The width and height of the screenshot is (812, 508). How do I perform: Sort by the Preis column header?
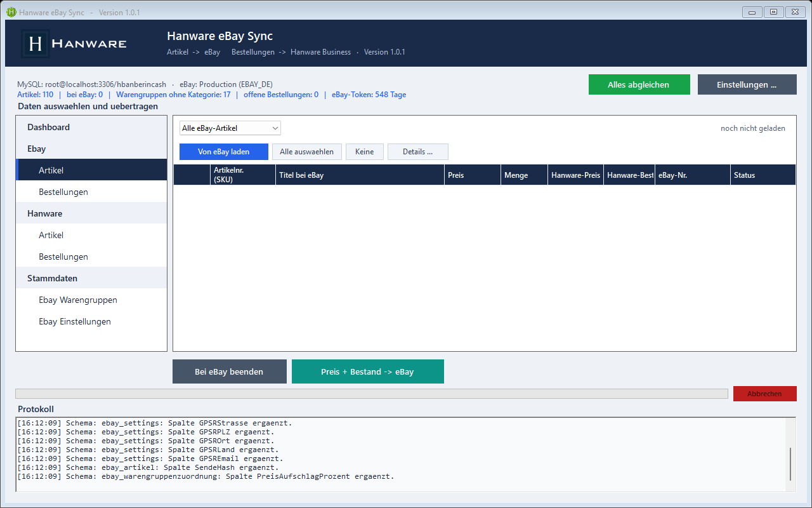[x=472, y=175]
